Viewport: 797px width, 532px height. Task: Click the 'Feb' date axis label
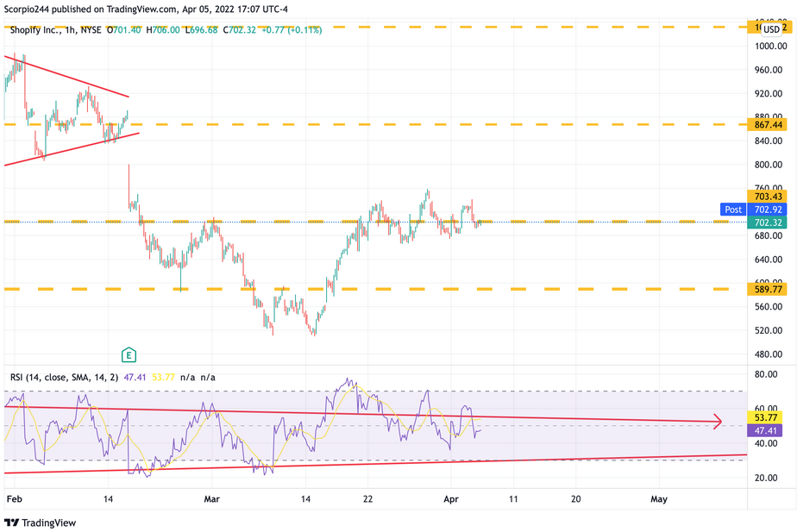pyautogui.click(x=14, y=499)
